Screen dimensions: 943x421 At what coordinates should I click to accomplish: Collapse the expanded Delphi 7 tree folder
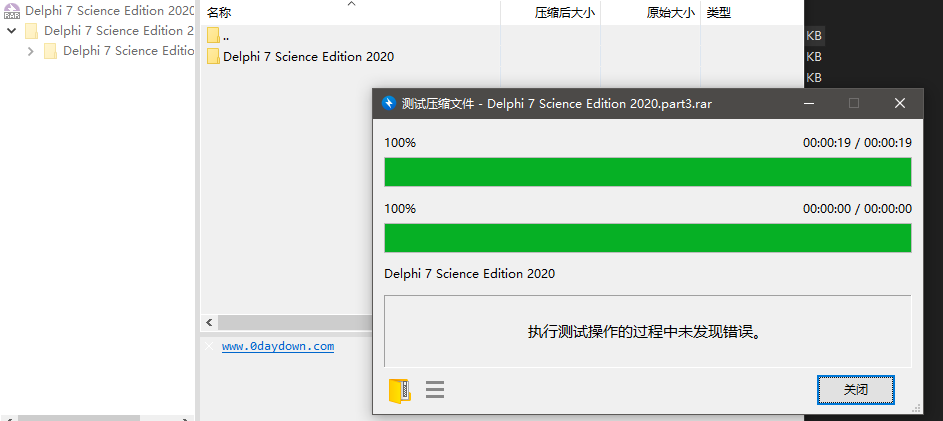(12, 31)
